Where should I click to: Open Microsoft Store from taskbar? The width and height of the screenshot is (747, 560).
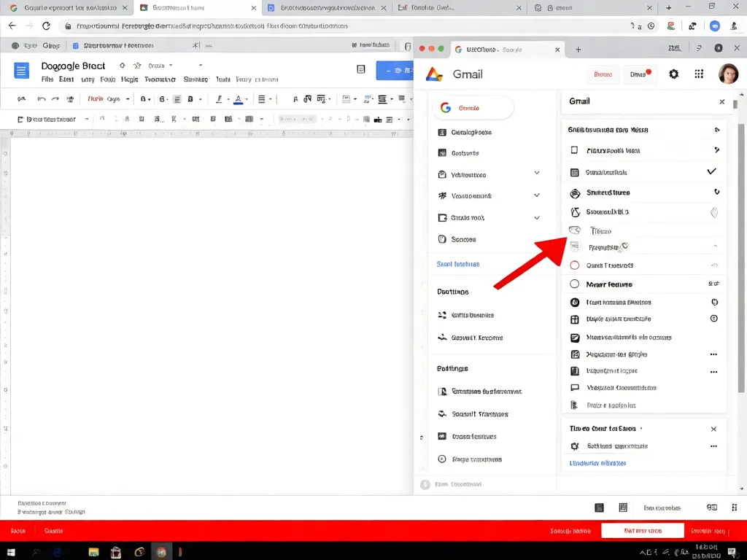tap(116, 553)
